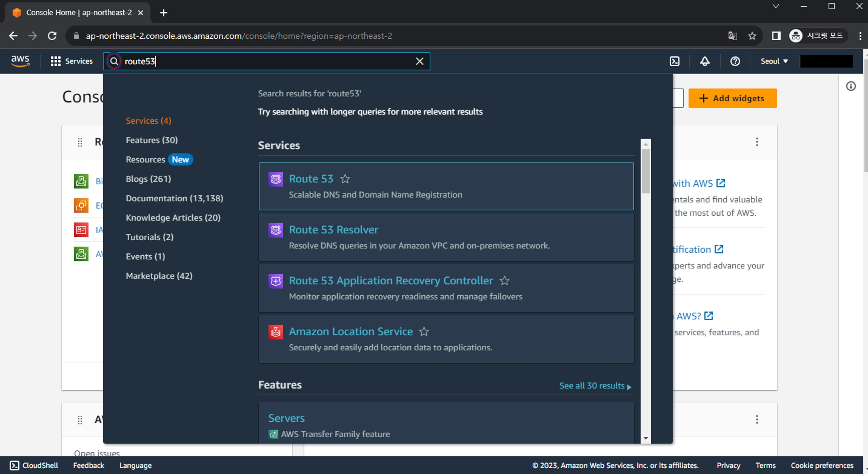Click inside the route53 search input field
Viewport: 868px width, 474px height.
[270, 61]
